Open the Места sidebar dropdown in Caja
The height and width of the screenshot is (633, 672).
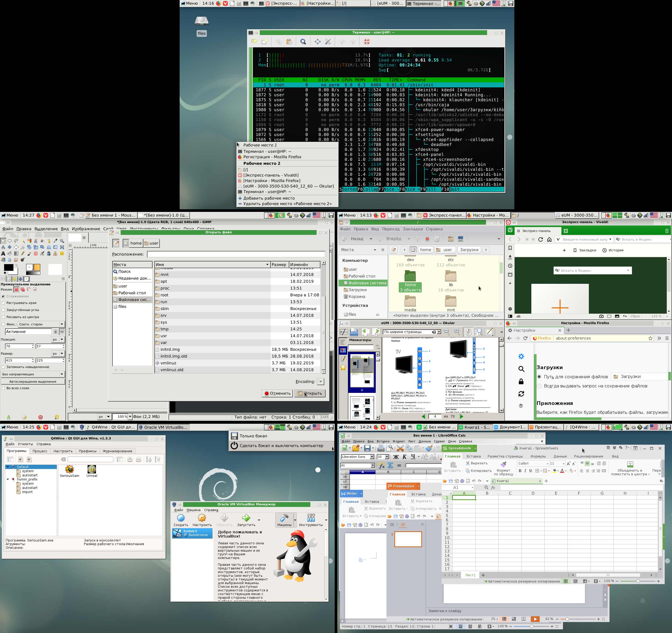pyautogui.click(x=375, y=250)
